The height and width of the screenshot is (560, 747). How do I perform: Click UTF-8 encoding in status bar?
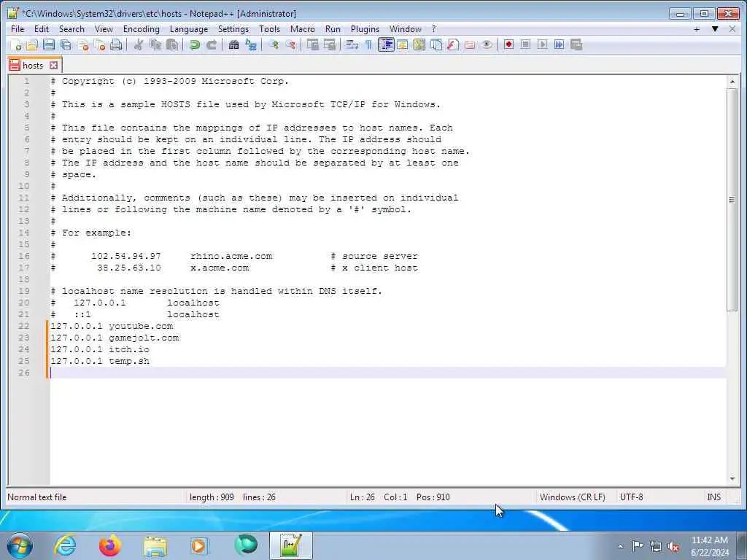[631, 497]
